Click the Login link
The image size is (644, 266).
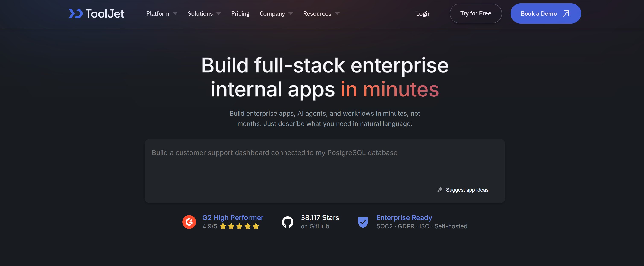tap(423, 13)
